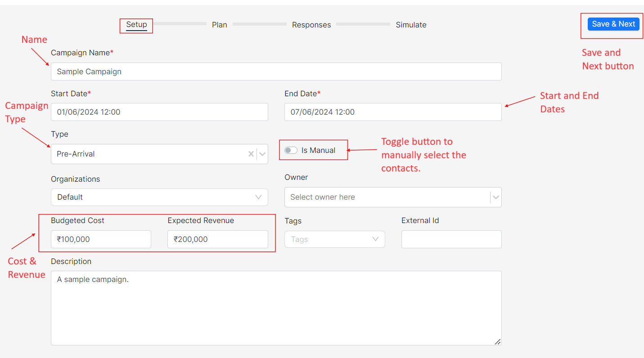
Task: Click the Tags label
Action: click(293, 221)
